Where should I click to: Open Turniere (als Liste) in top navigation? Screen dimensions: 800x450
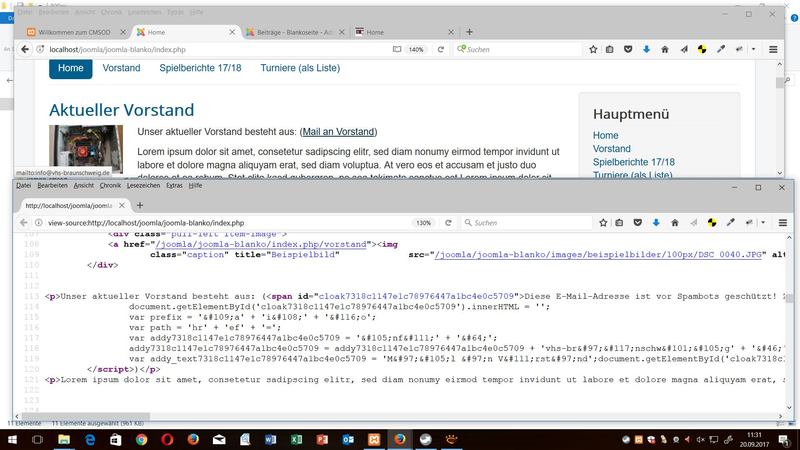(300, 68)
